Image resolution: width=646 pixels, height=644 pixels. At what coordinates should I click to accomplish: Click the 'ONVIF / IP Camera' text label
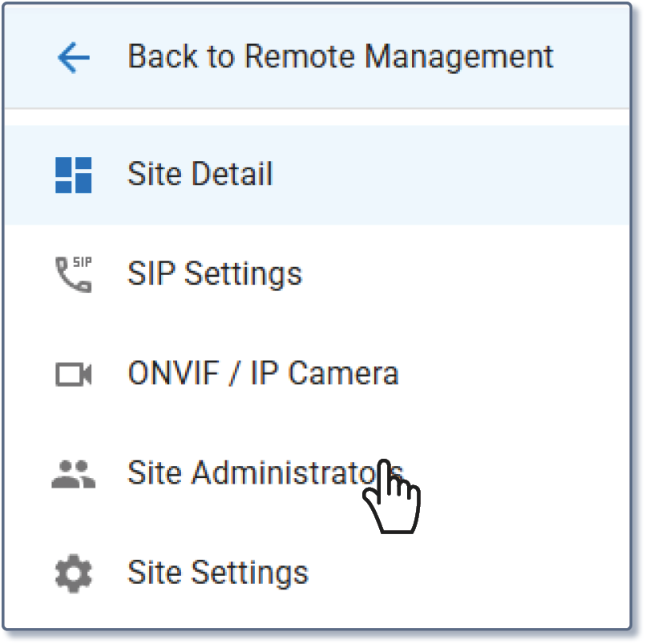click(x=262, y=374)
